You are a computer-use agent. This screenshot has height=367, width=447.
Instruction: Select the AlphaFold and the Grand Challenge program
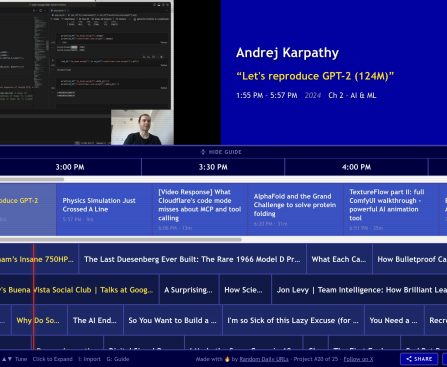tap(296, 210)
